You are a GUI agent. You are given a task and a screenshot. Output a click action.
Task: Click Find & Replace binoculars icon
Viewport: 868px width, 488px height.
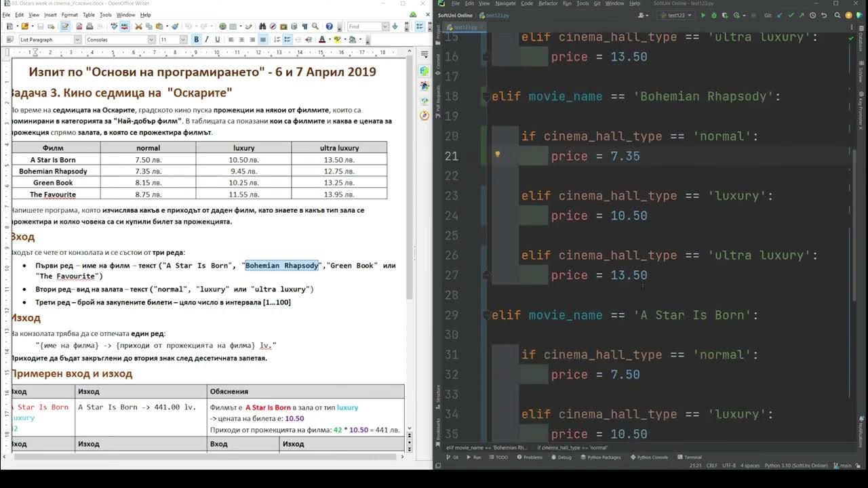[262, 26]
